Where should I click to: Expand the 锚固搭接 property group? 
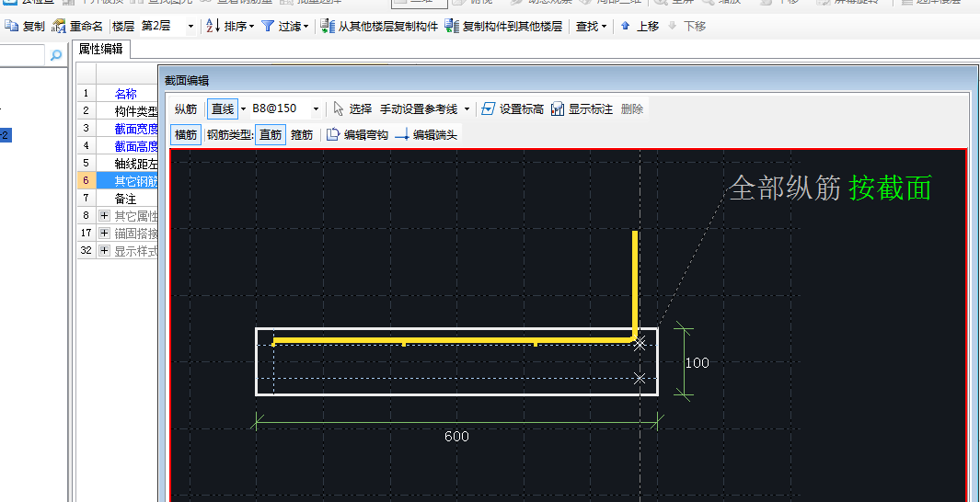click(x=104, y=234)
